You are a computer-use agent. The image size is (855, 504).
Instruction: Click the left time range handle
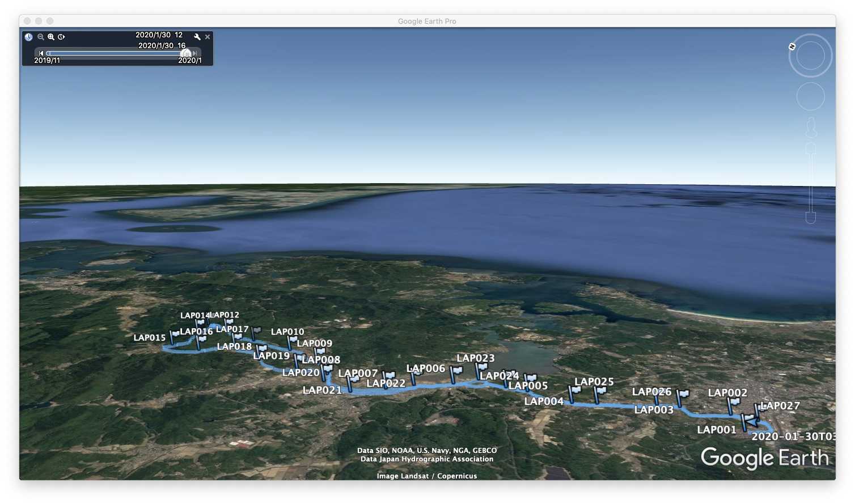point(48,53)
